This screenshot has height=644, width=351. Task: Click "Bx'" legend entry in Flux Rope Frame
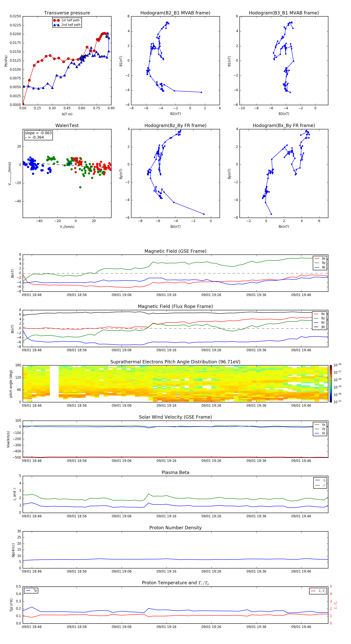[x=320, y=314]
